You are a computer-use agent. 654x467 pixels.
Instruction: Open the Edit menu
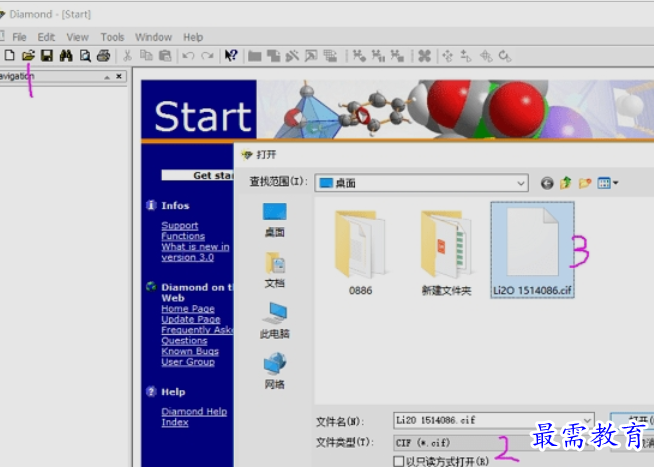46,37
